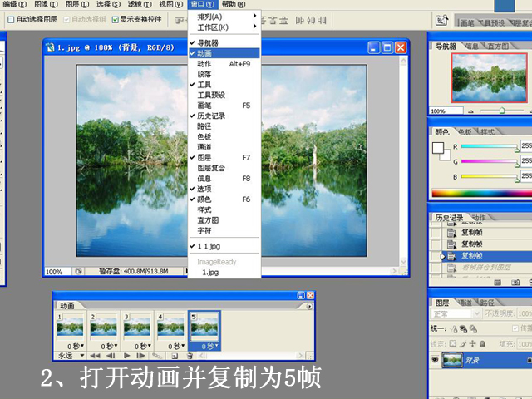Select animation frame 1 thumbnail
This screenshot has width=532, height=399.
(70, 327)
